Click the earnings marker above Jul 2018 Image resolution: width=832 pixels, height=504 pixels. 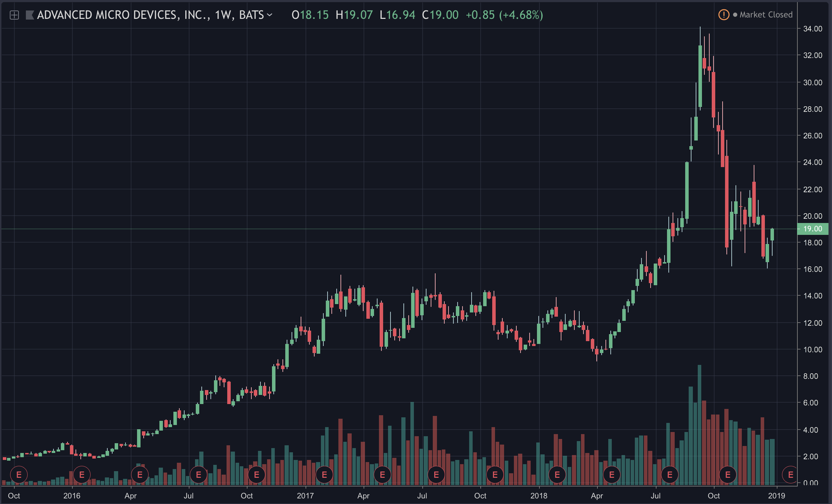(670, 475)
